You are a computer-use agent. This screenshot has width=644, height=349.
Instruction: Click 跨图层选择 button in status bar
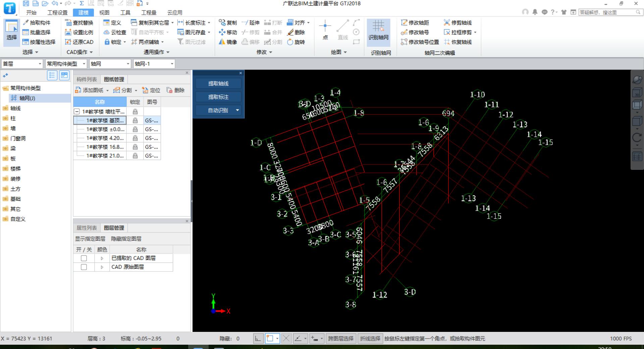(340, 339)
